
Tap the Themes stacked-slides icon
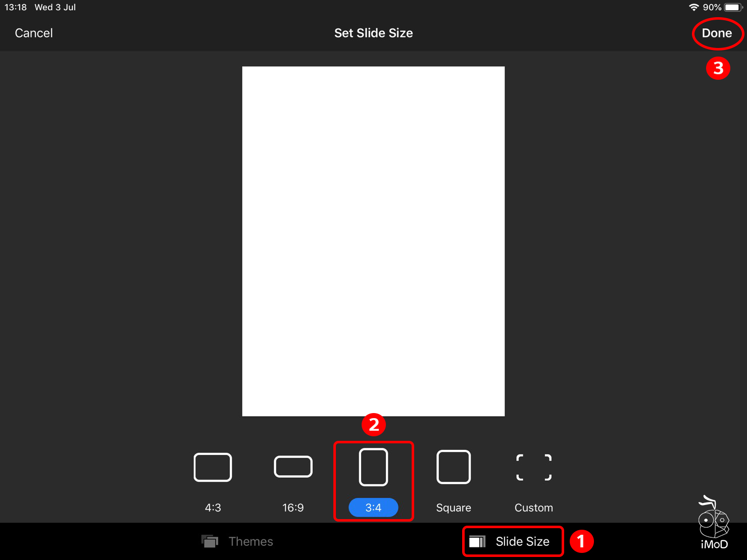click(210, 541)
